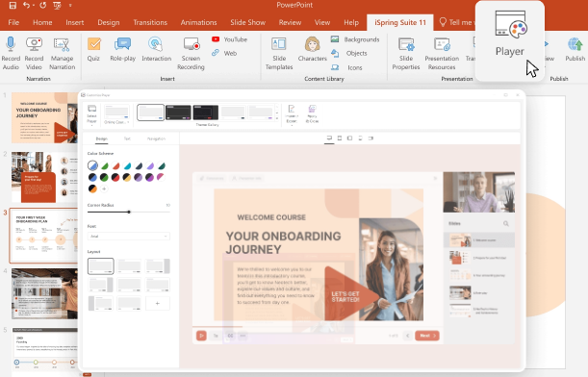Select the iSpring Suite 11 tab
The height and width of the screenshot is (377, 588).
400,22
